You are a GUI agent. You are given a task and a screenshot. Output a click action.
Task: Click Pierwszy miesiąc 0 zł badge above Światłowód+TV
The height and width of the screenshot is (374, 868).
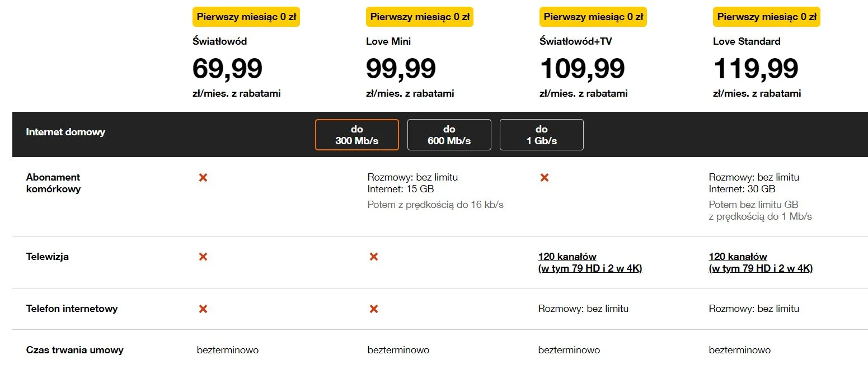tap(593, 17)
